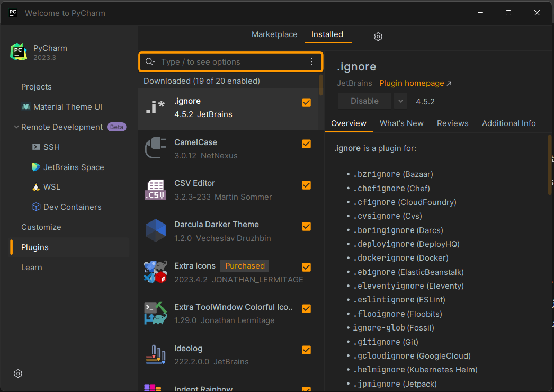Click the CamelCase plugin icon
This screenshot has height=392, width=554.
coord(155,148)
